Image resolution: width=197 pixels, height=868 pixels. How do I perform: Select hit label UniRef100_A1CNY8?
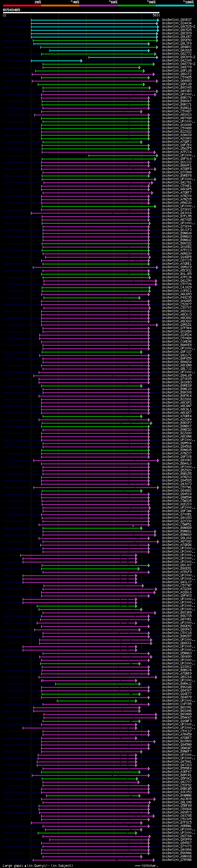click(177, 799)
